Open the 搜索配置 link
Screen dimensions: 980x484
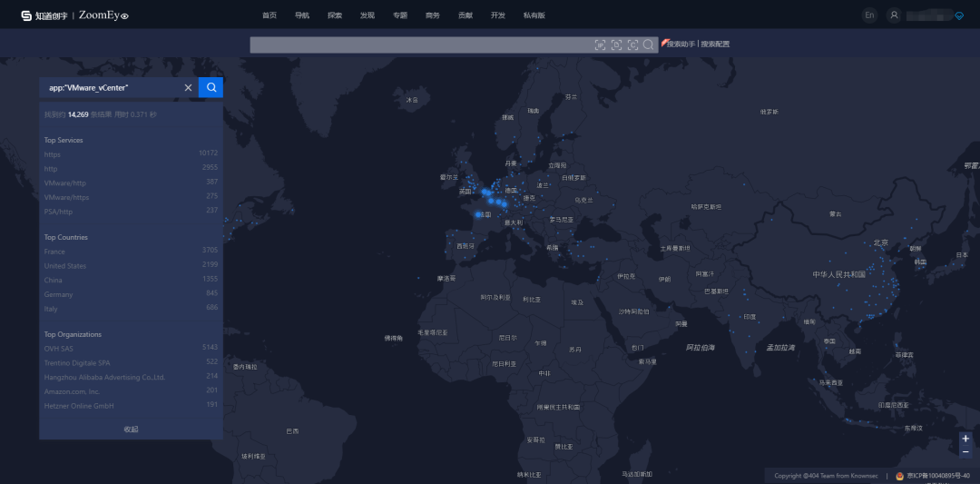715,44
